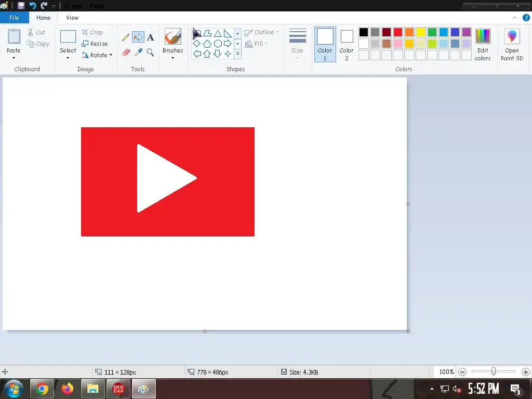Select the Eraser tool
This screenshot has height=399, width=532.
click(x=126, y=52)
